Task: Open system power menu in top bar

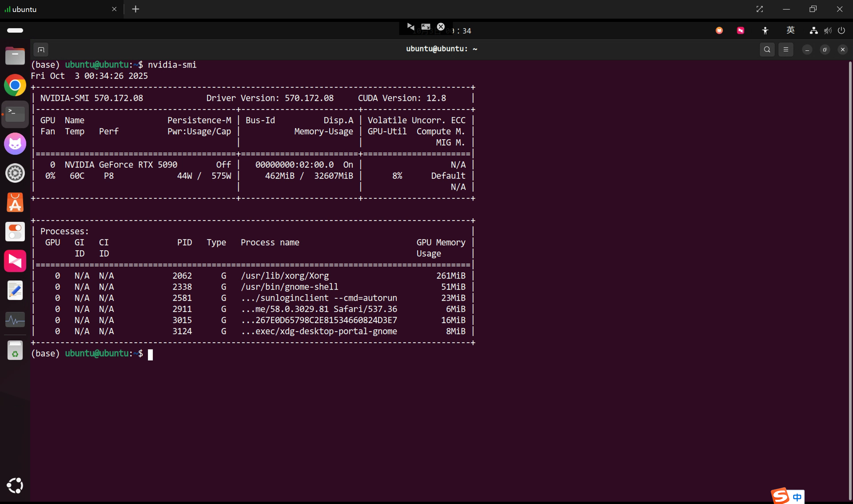Action: [841, 31]
